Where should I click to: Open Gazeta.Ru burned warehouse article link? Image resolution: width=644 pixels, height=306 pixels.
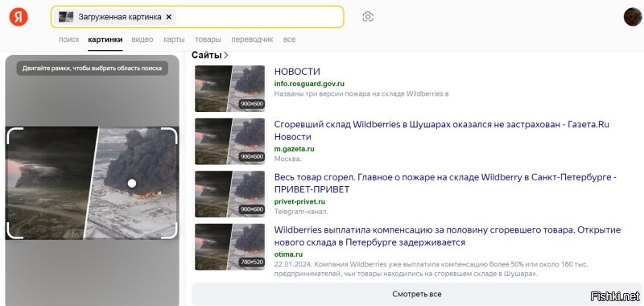point(442,130)
